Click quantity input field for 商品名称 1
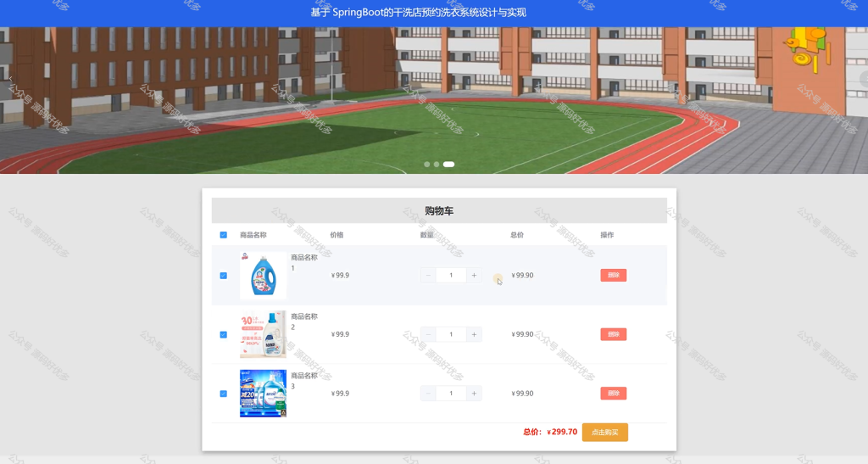This screenshot has height=464, width=868. (451, 275)
